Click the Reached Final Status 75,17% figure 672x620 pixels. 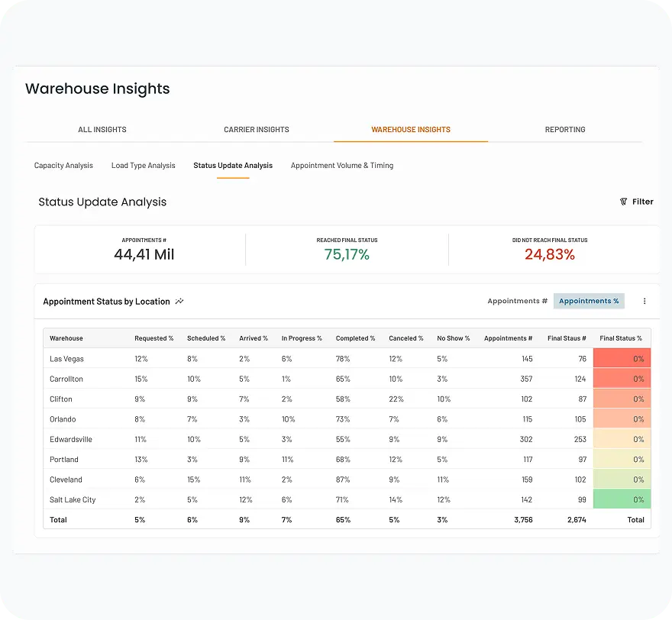click(x=347, y=255)
